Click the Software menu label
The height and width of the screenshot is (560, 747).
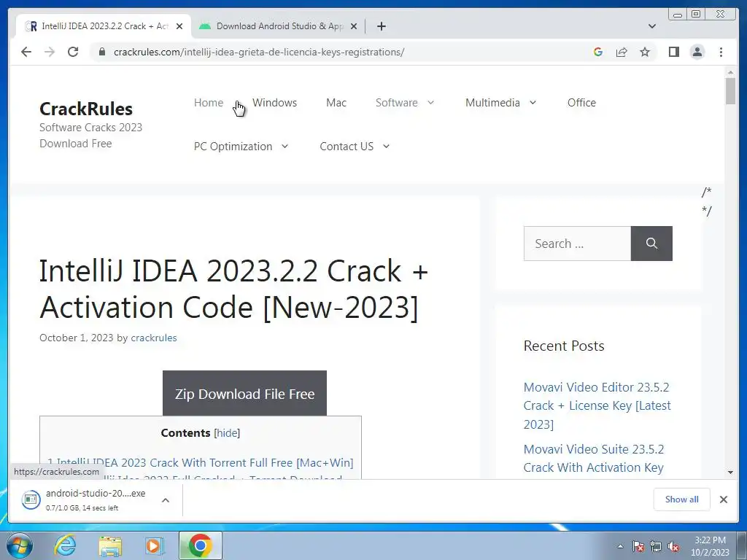tap(396, 102)
